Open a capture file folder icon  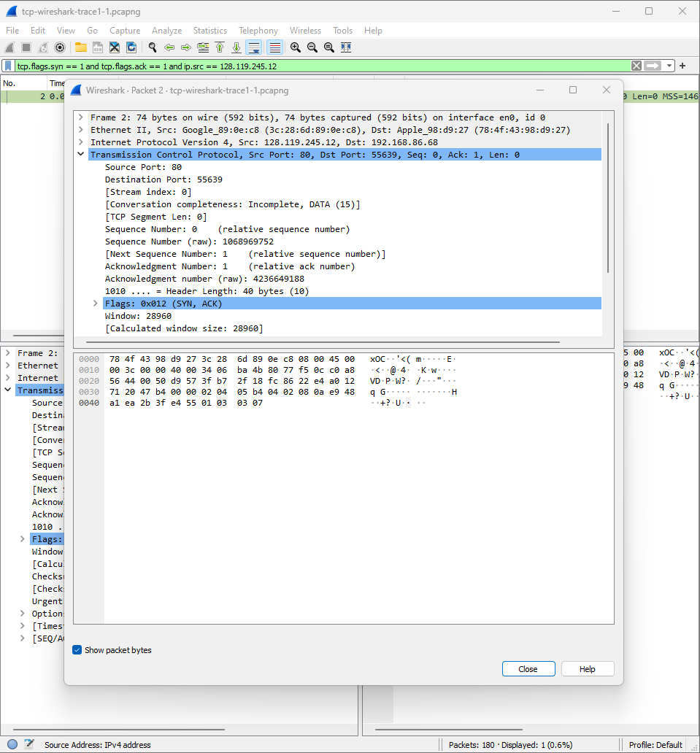pyautogui.click(x=81, y=47)
